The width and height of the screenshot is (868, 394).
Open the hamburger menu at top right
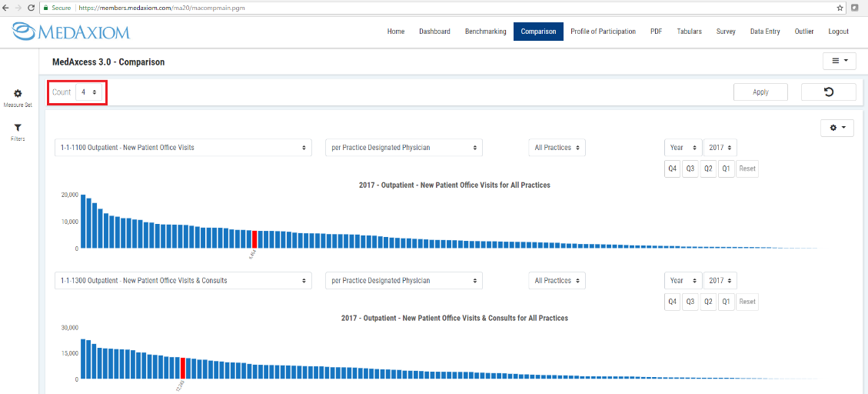tap(839, 61)
